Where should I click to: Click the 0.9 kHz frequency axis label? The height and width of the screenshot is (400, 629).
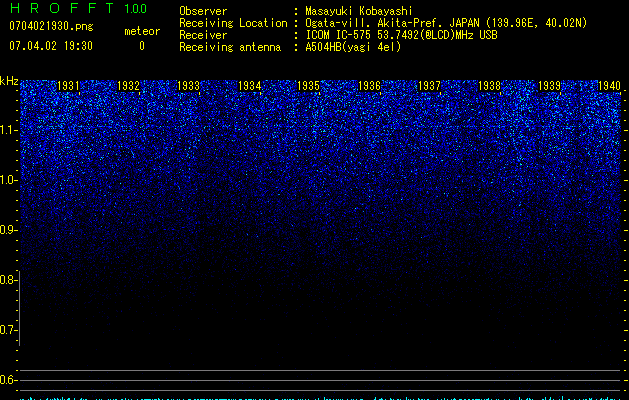(8, 230)
